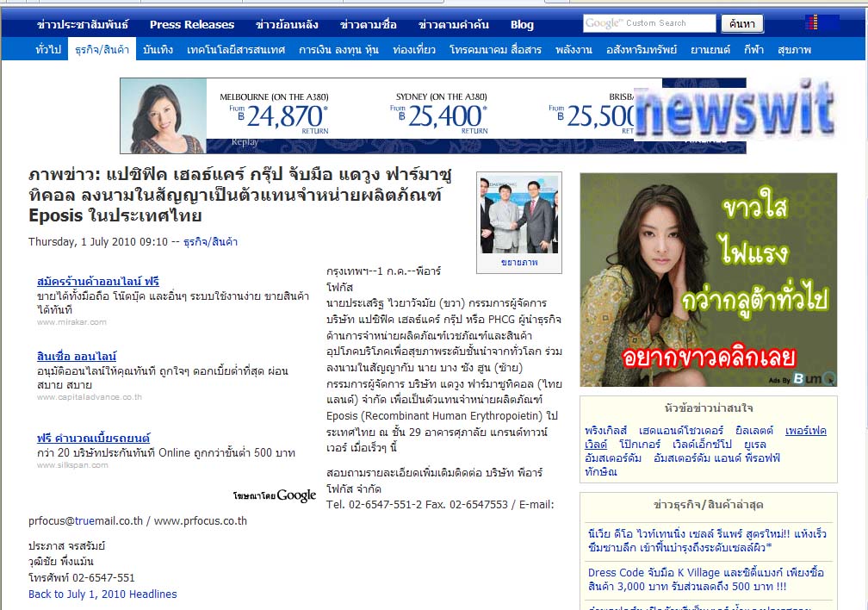Screen dimensions: 868x610
Task: Open พริงเกิลส์ topic link
Action: [605, 431]
